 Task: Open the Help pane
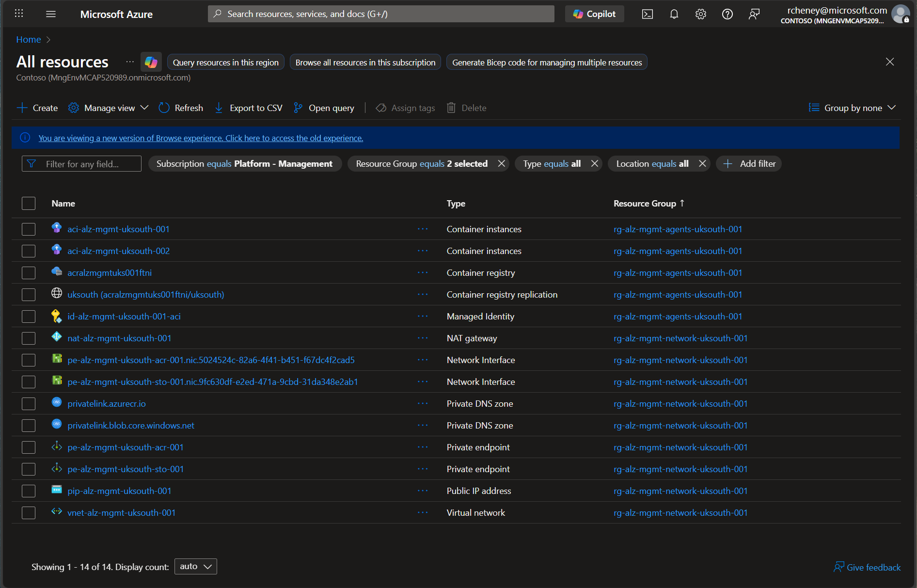727,14
